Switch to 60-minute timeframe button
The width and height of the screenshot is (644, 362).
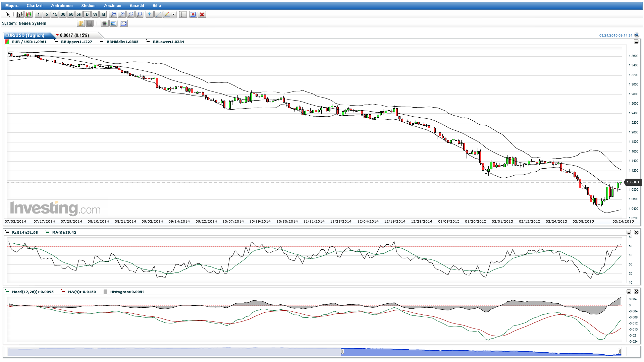[x=71, y=14]
